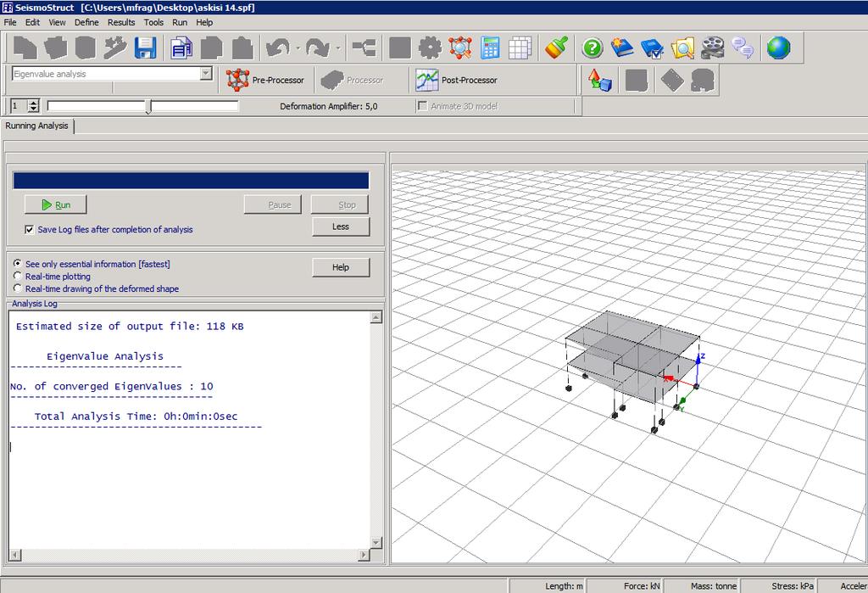The width and height of the screenshot is (868, 593).
Task: Click the greyed-out Redo arrow icon
Action: (318, 48)
